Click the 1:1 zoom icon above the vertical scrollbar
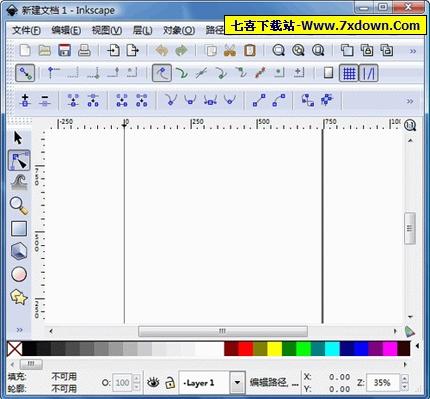This screenshot has width=430, height=399. point(410,125)
